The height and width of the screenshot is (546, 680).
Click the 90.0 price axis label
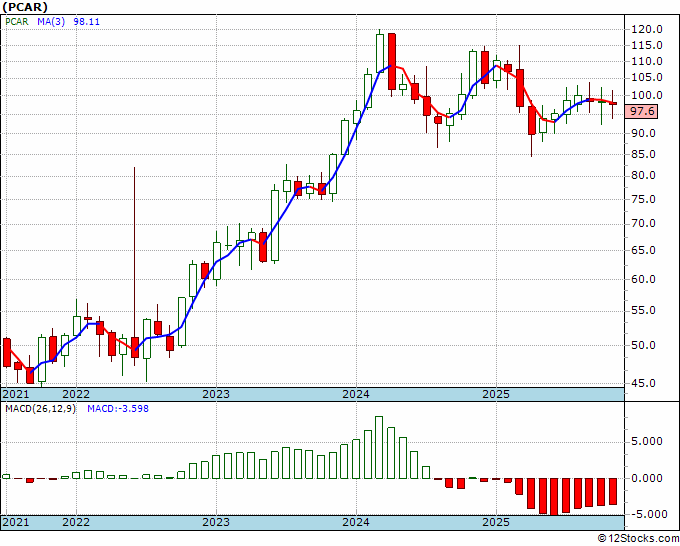tap(644, 133)
